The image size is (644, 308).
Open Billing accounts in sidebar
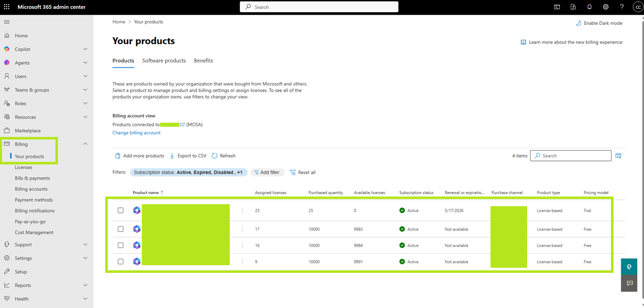[x=31, y=189]
